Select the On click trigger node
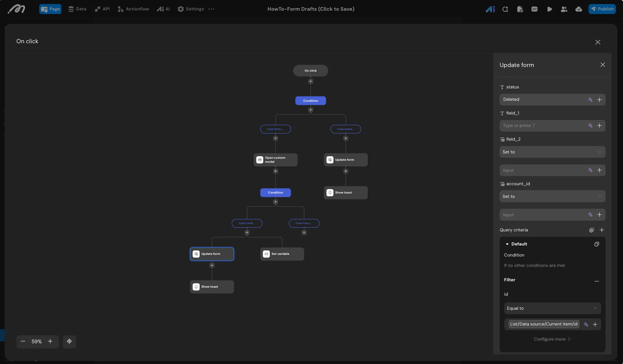 pos(310,71)
